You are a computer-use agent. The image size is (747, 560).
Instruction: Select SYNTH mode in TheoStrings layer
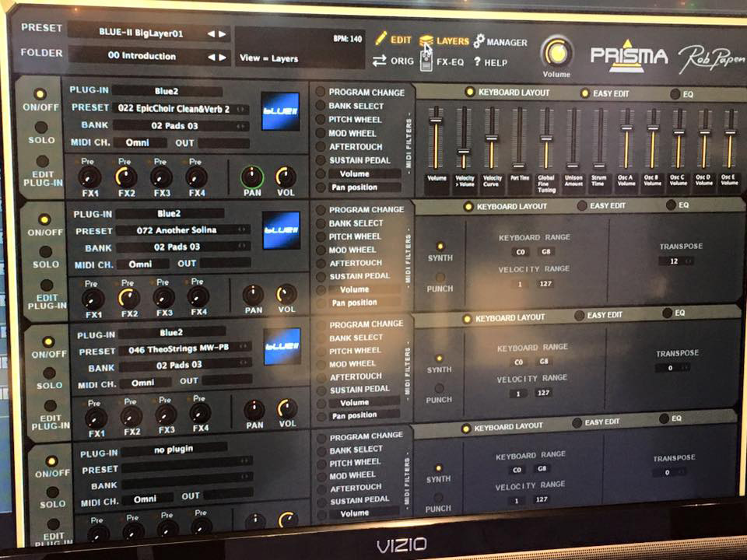click(439, 358)
